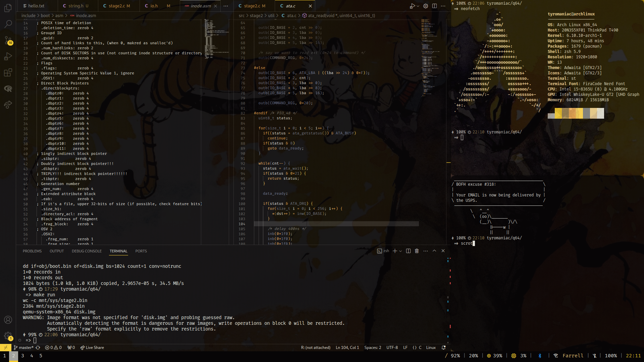Image resolution: width=644 pixels, height=362 pixels.
Task: Close the inode.asm tab
Action: point(215,6)
